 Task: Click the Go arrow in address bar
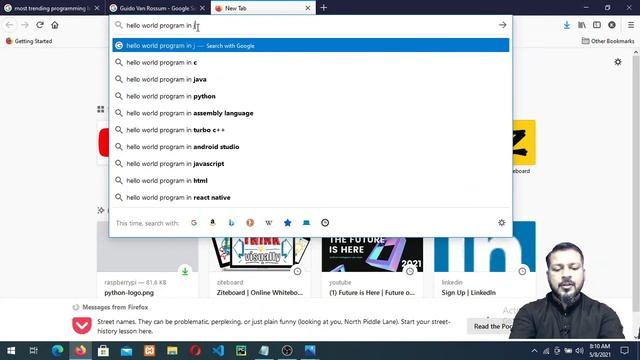(502, 25)
